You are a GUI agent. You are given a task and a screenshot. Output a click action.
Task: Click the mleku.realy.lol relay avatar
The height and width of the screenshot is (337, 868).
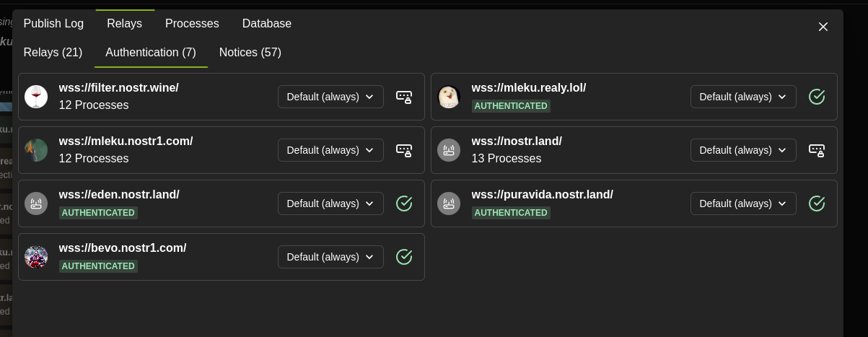coord(449,97)
